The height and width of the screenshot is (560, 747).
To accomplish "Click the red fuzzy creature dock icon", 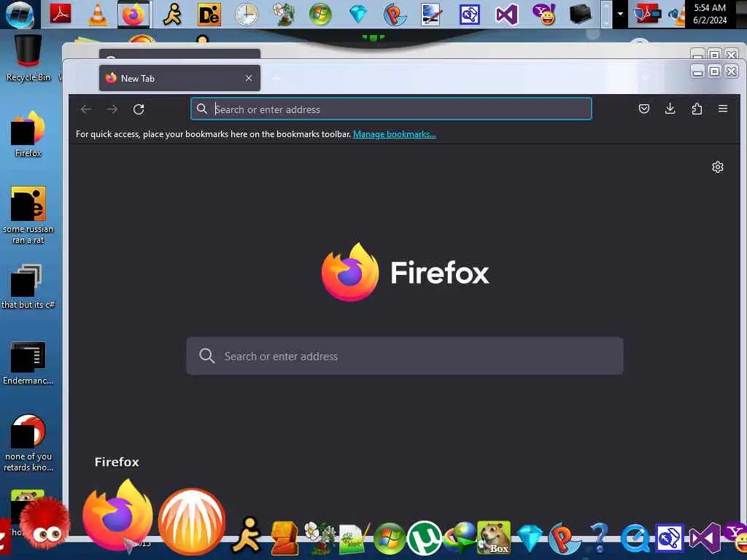I will [46, 524].
